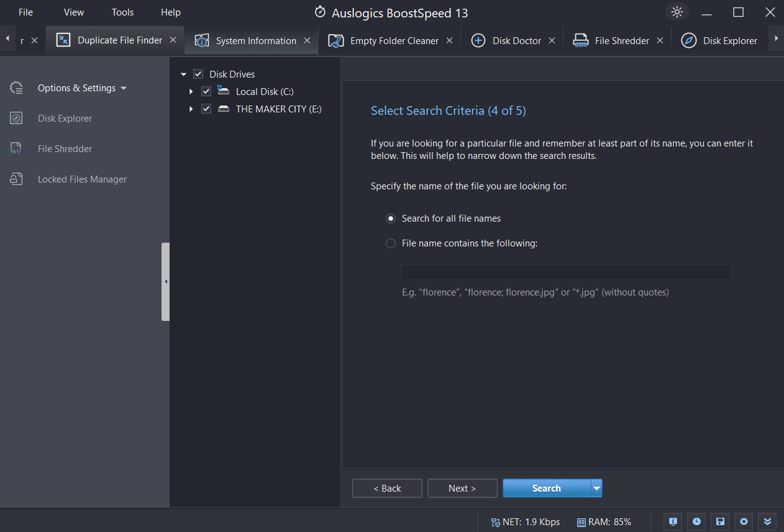The image size is (784, 532).
Task: Click the Local Disk (C:) drive icon
Action: click(224, 91)
